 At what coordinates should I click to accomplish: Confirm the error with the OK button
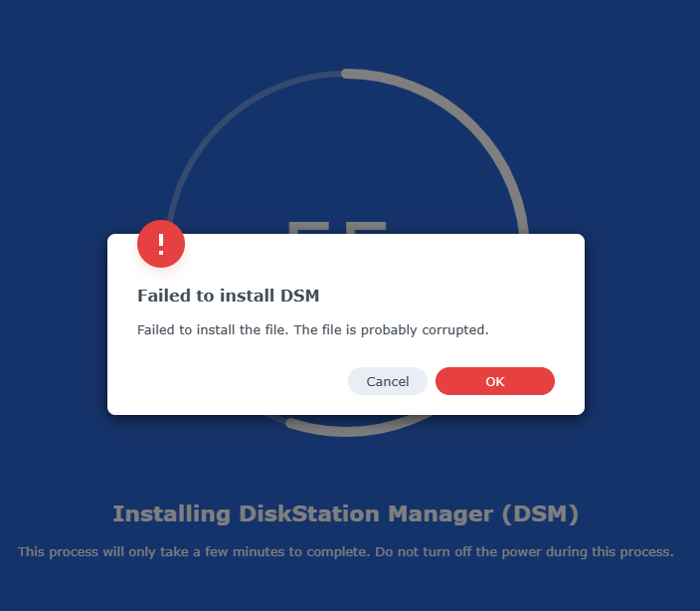coord(494,381)
